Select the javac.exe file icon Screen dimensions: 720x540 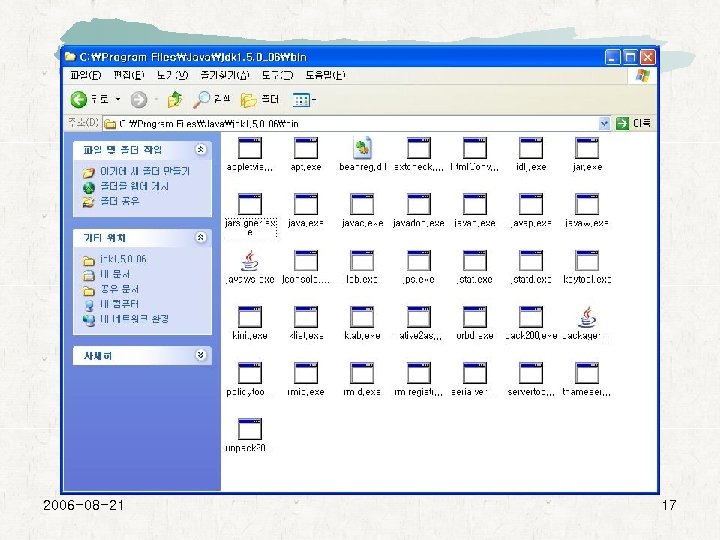pos(362,204)
